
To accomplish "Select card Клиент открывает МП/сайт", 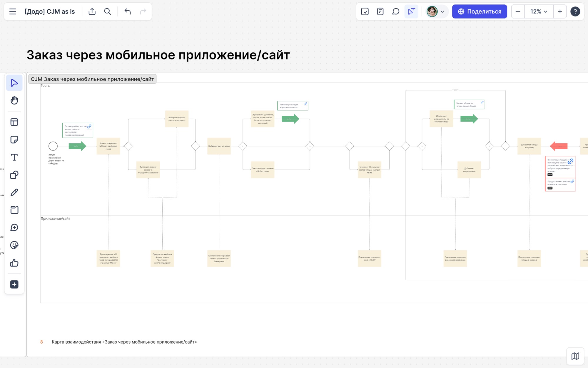I will [x=108, y=146].
